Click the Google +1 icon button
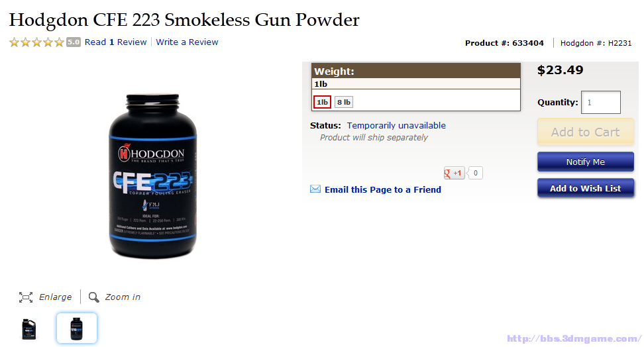This screenshot has height=347, width=644. click(x=455, y=173)
